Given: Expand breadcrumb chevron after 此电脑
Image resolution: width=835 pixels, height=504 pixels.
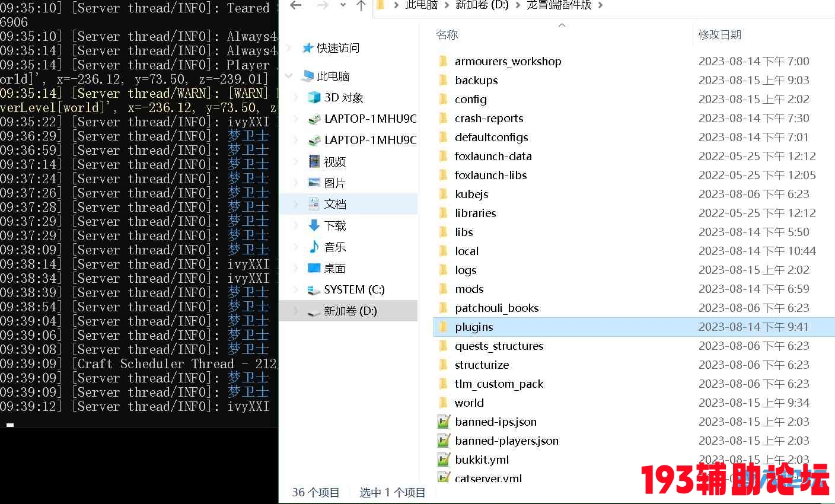Looking at the screenshot, I should (x=447, y=5).
